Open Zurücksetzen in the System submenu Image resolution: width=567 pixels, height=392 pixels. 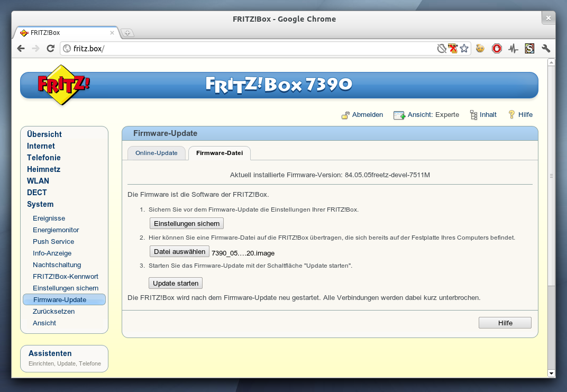[53, 312]
